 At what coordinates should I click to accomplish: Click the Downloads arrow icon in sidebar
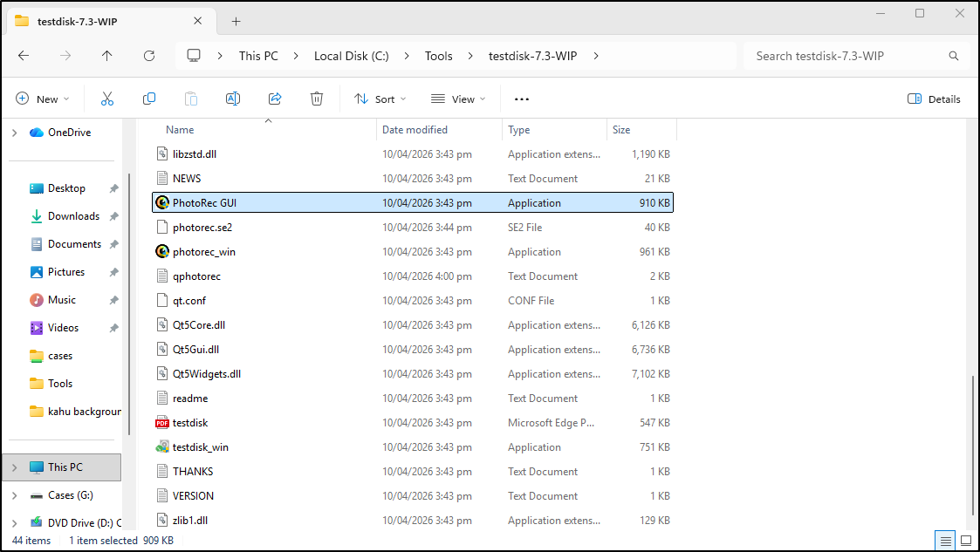37,216
